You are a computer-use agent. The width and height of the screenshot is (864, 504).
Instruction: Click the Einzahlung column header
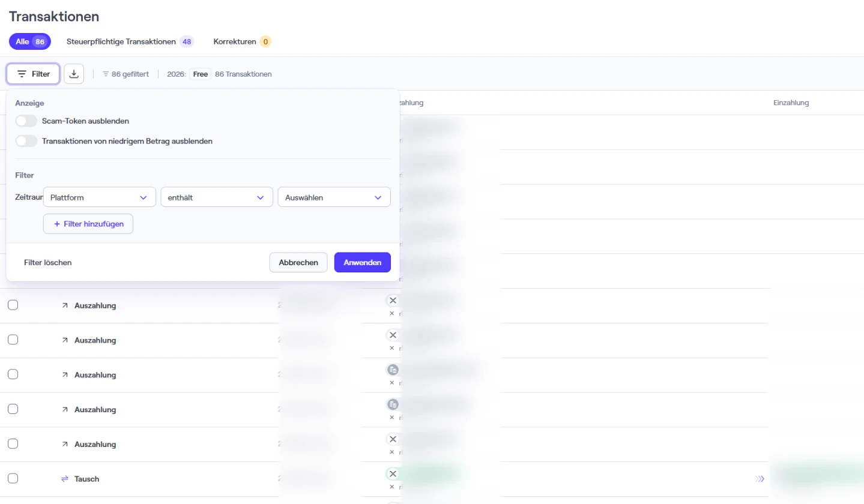pos(791,103)
